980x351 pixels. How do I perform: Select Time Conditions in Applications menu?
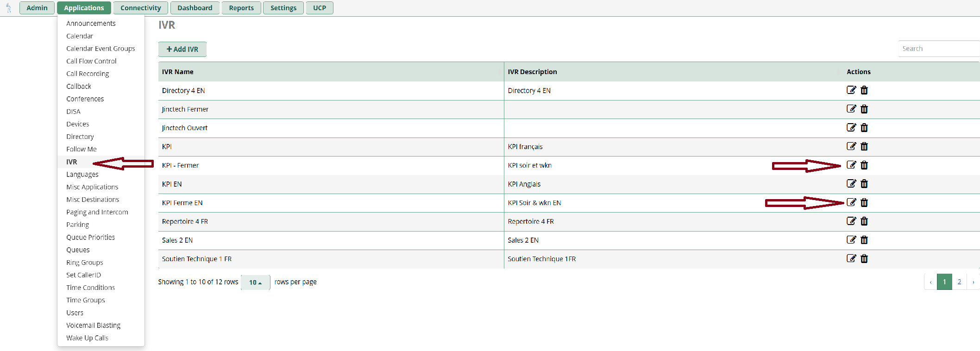click(x=90, y=288)
